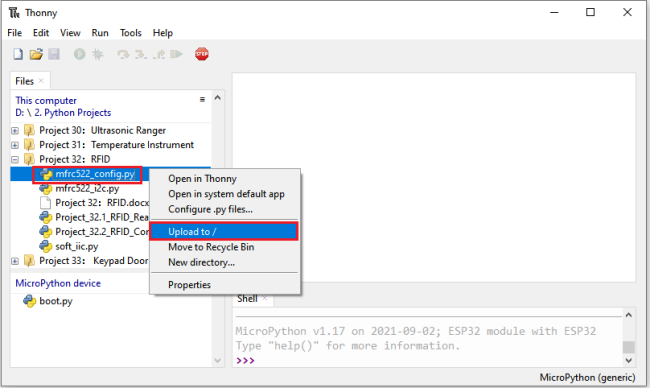Click the Shell prompt input line
The width and height of the screenshot is (650, 388).
429,360
